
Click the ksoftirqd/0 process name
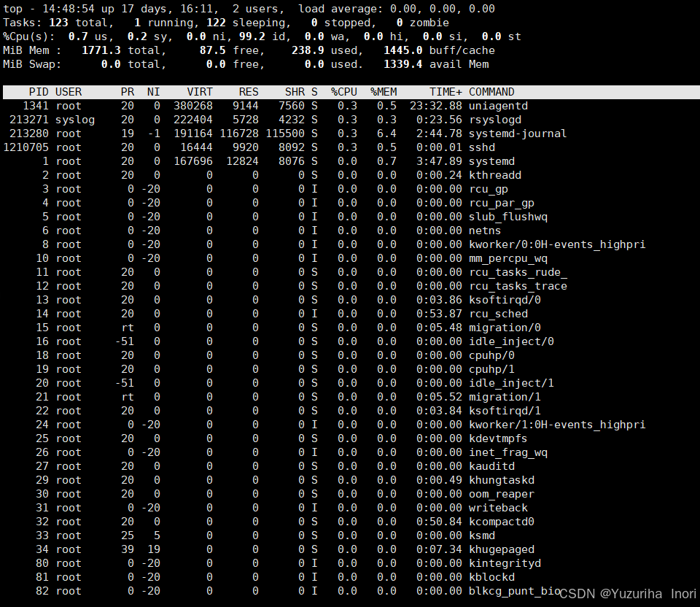(x=505, y=300)
